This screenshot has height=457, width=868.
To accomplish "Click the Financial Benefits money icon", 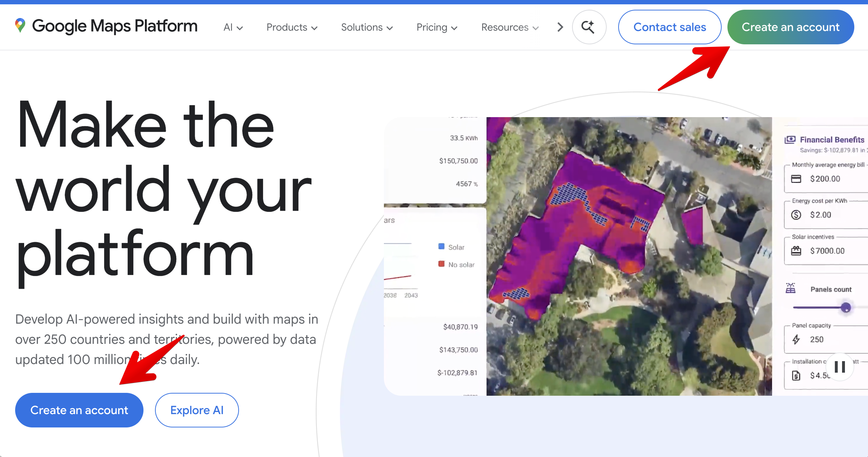I will [x=790, y=139].
